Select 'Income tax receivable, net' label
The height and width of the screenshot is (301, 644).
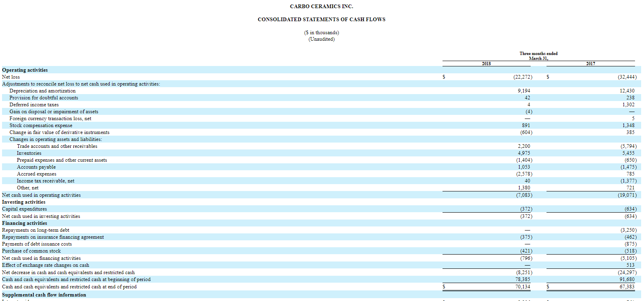tap(46, 181)
